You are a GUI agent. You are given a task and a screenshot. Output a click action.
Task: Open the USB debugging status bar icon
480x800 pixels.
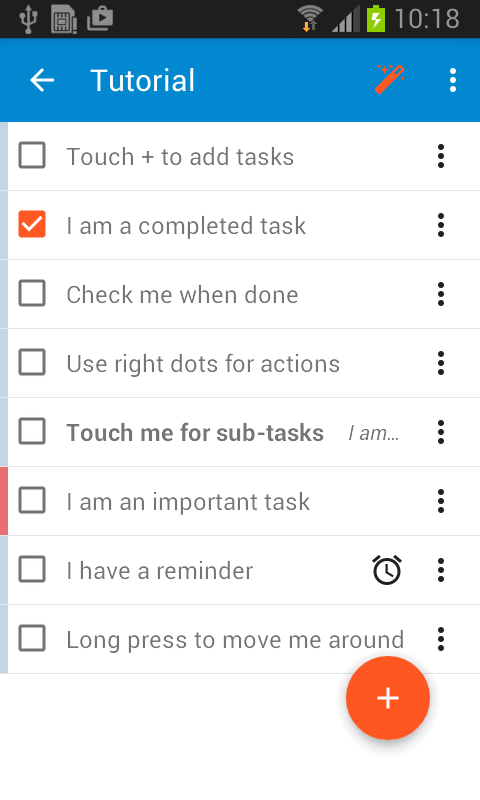pos(28,19)
